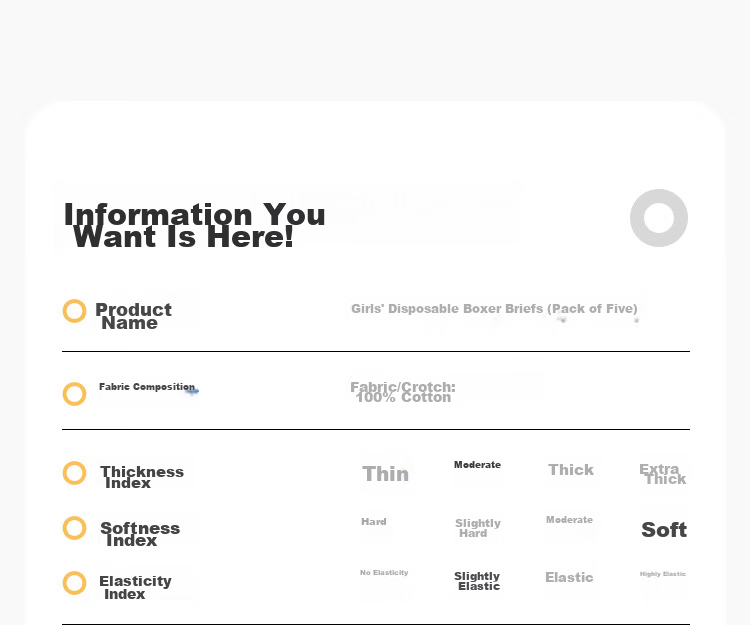Click the 'Information You Want Is Here!' heading
Viewport: 750px width, 625px height.
coord(194,225)
